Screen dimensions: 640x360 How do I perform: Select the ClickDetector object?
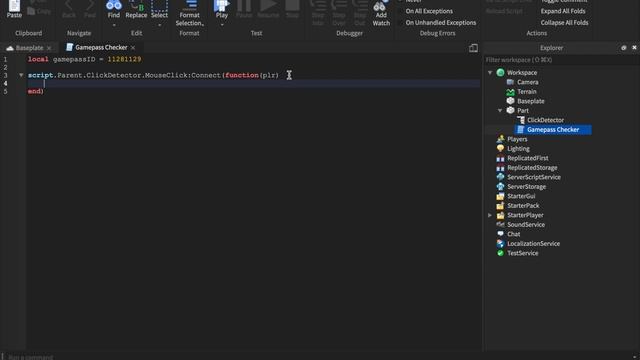545,120
